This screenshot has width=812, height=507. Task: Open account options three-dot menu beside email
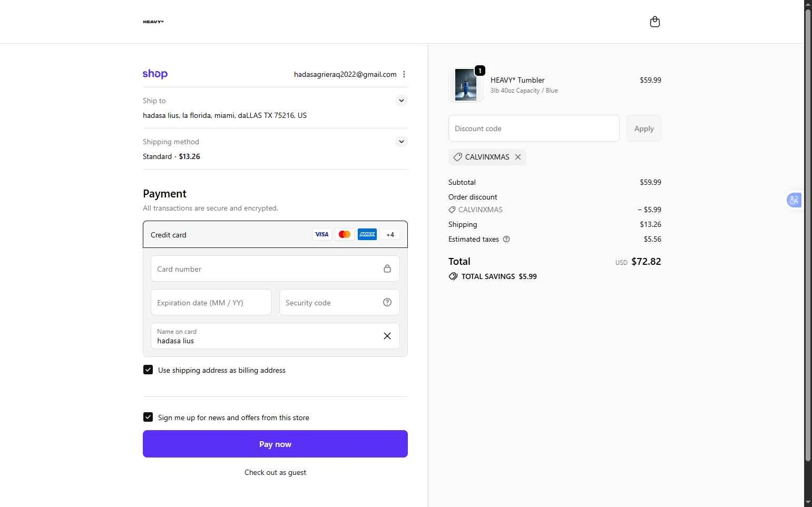click(x=404, y=74)
